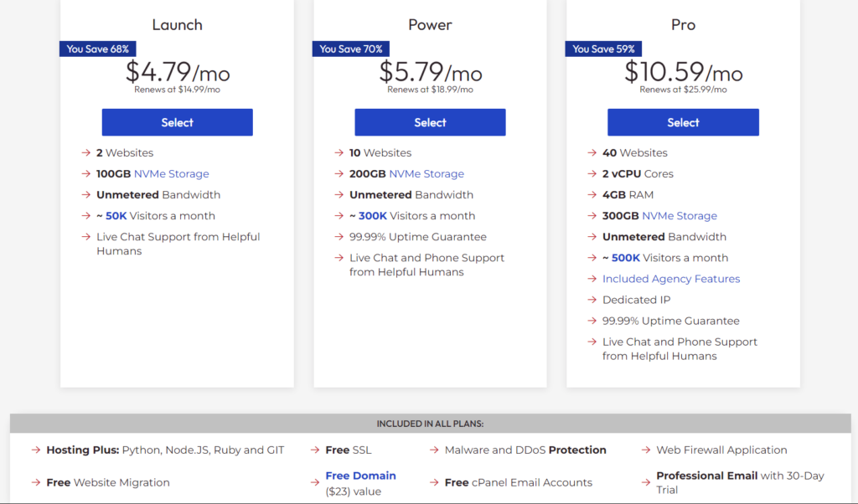Click arrow icon beside Free Website Migration
The image size is (858, 504).
[36, 483]
